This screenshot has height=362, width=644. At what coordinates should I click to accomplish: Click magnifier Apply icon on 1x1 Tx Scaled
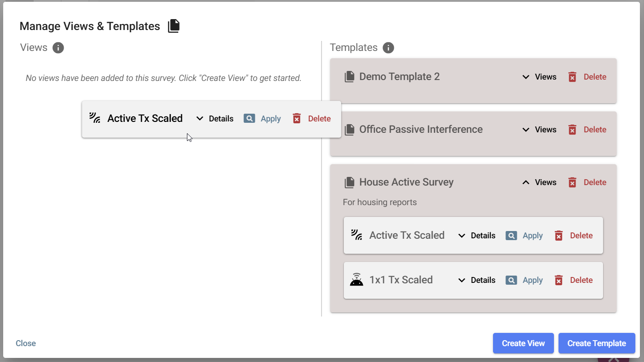[511, 280]
